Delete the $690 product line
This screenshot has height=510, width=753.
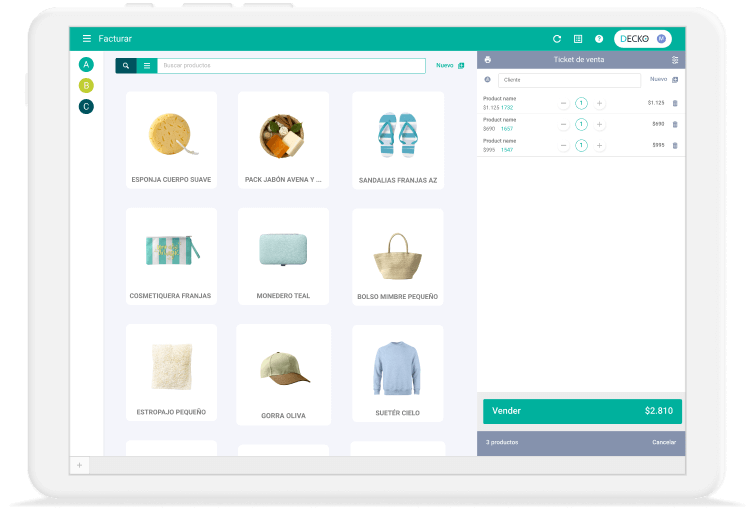click(675, 124)
